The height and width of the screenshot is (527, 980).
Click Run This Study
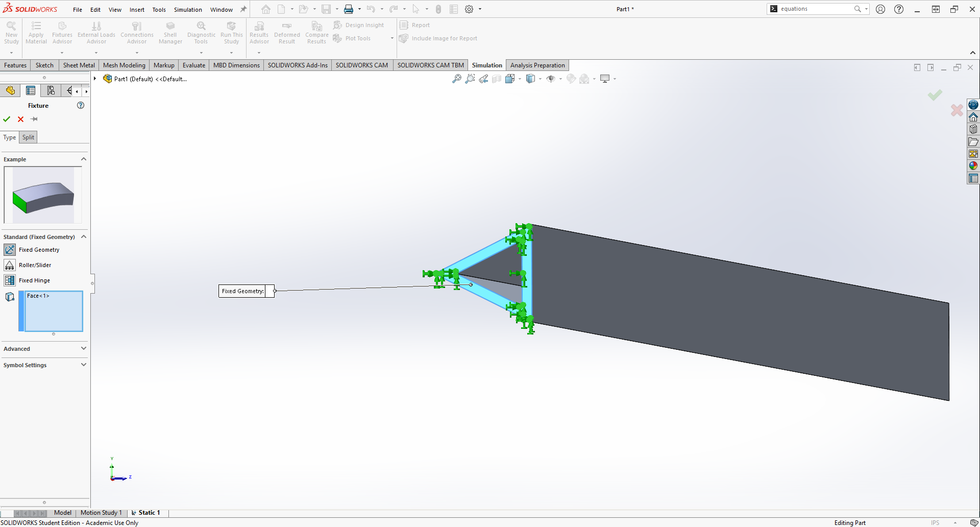[x=232, y=33]
